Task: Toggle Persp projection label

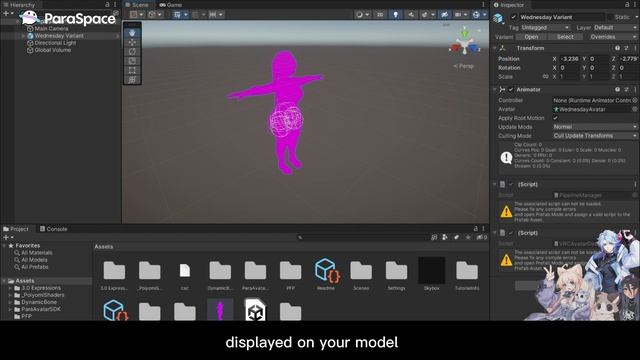Action: click(x=463, y=66)
